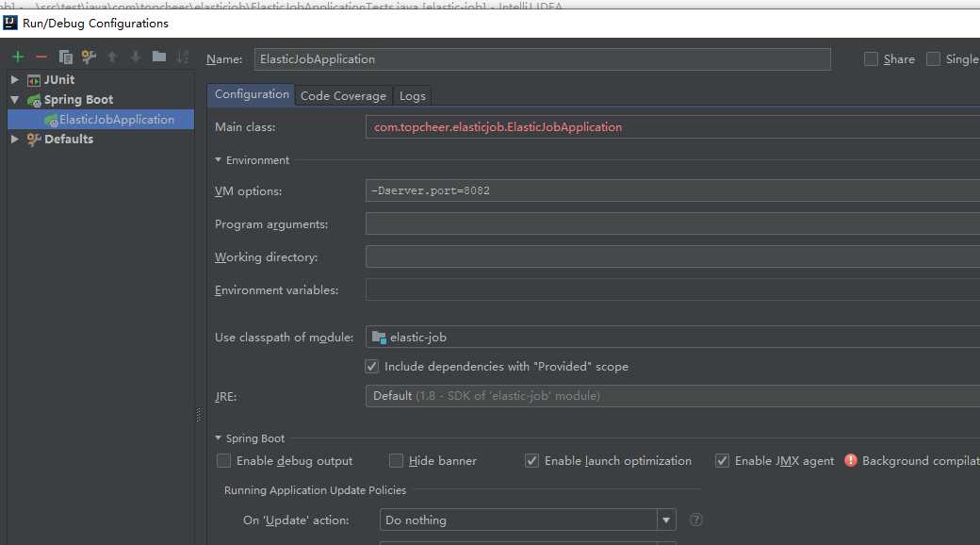Uncheck Include dependencies with Provided scope
980x545 pixels.
(372, 367)
